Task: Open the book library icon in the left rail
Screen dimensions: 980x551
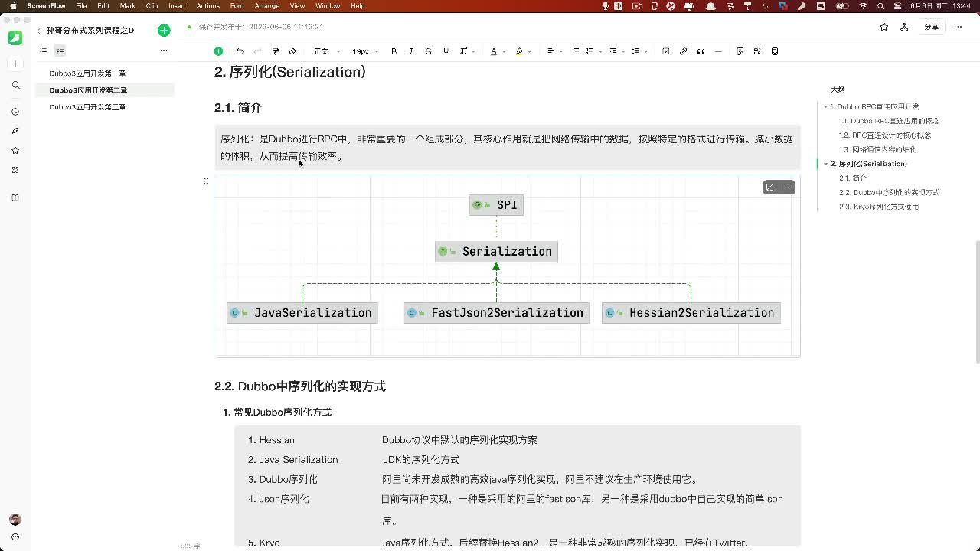Action: pyautogui.click(x=15, y=197)
